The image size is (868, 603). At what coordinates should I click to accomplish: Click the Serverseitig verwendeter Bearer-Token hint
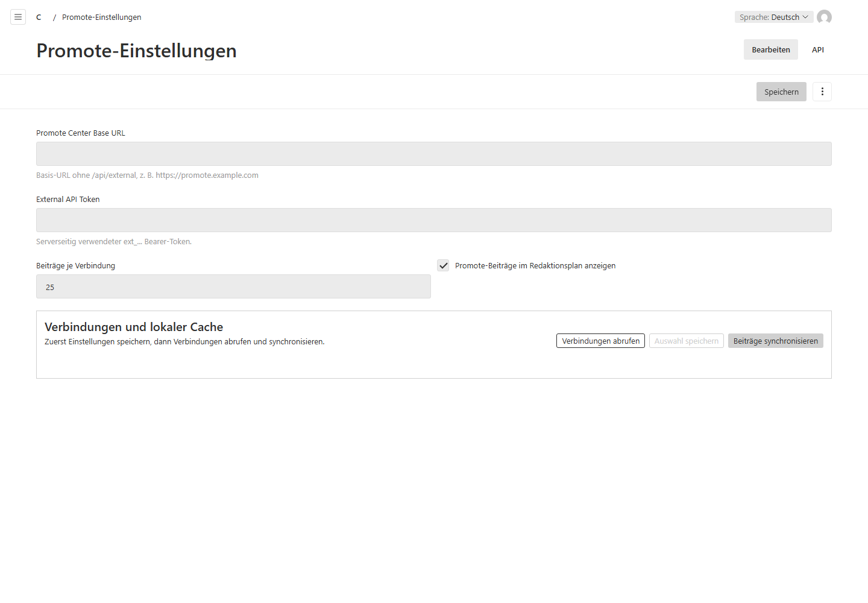point(114,242)
